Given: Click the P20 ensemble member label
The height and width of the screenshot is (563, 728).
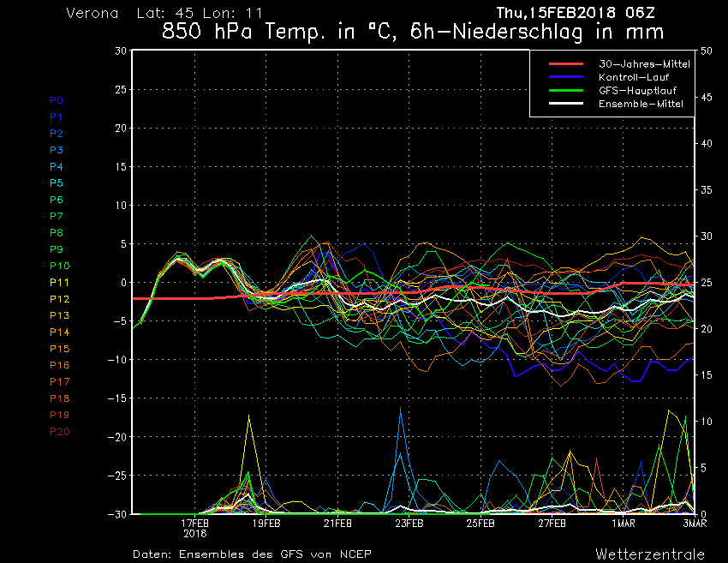Looking at the screenshot, I should (60, 432).
